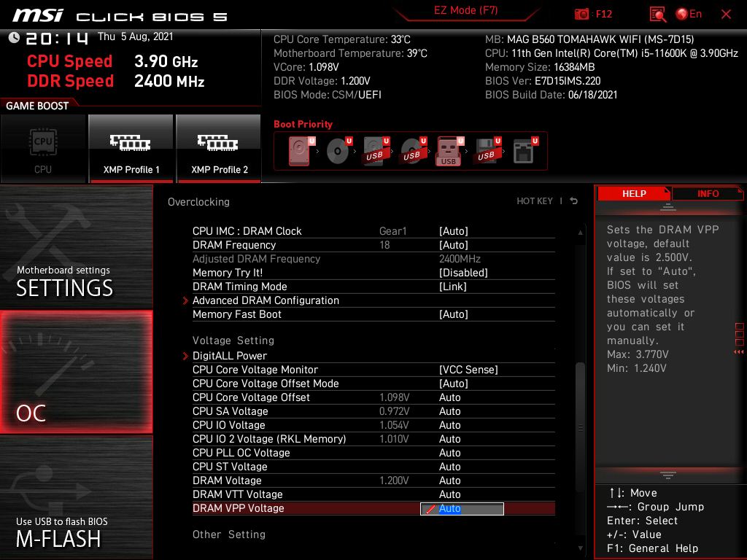Change language via the En globe icon
This screenshot has height=560, width=747.
pos(689,15)
